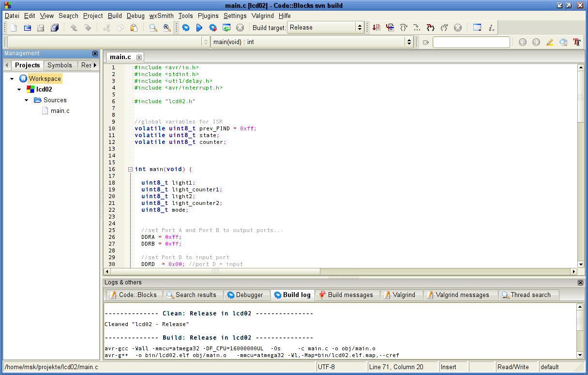The image size is (588, 375).
Task: Open the Valgrind menu
Action: click(263, 16)
